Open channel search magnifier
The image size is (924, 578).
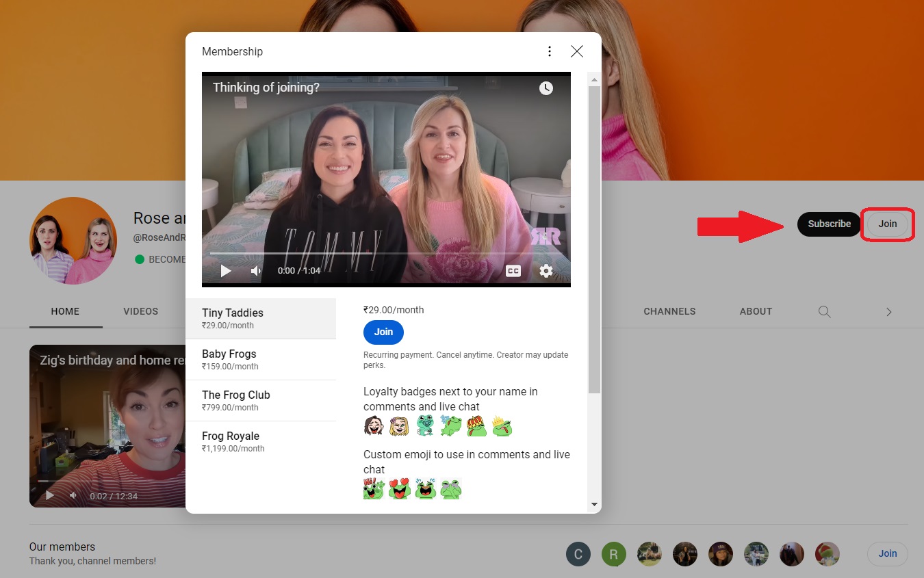tap(824, 311)
